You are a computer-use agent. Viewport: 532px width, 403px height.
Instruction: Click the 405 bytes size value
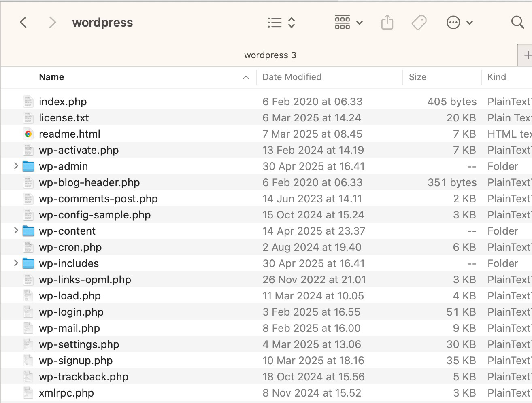tap(452, 102)
